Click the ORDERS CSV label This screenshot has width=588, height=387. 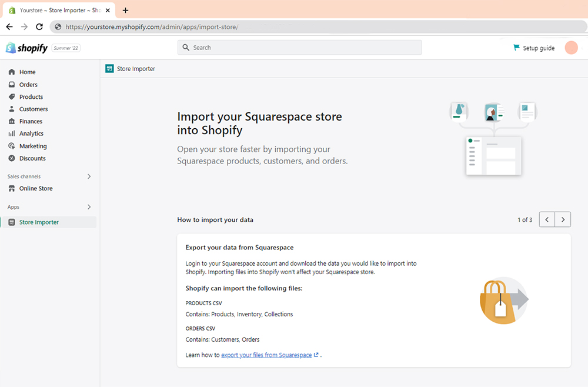pos(201,329)
